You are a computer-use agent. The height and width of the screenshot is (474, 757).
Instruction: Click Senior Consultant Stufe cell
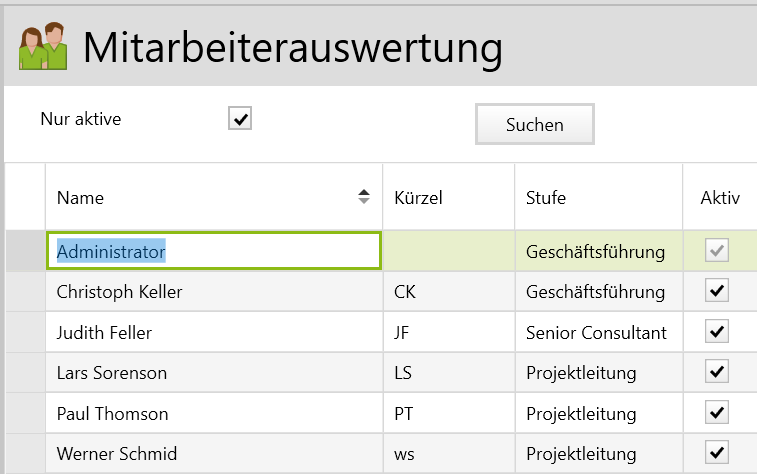598,332
